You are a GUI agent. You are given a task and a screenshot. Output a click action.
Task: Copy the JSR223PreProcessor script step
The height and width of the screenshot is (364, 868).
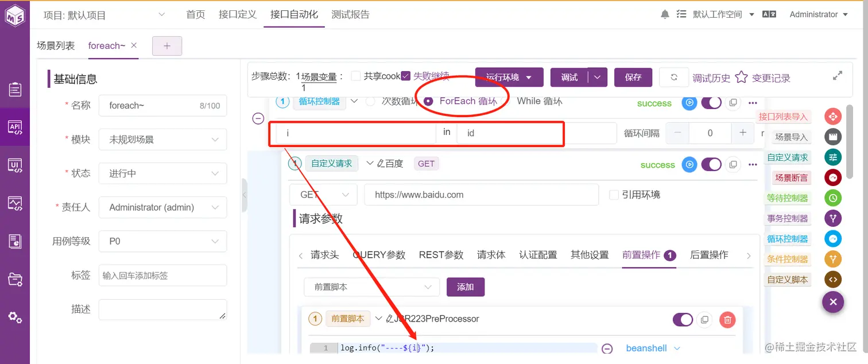pyautogui.click(x=705, y=319)
